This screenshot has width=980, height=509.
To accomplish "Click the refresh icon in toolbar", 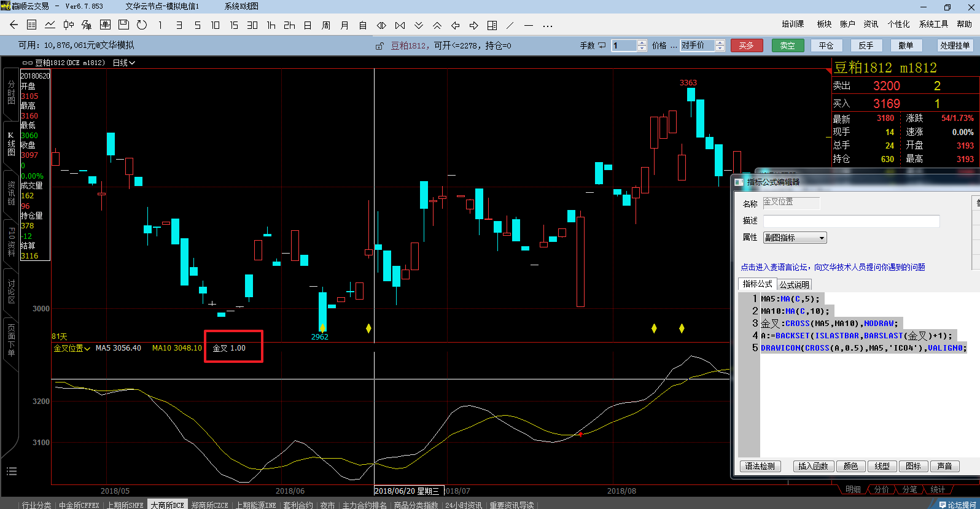I will [142, 25].
